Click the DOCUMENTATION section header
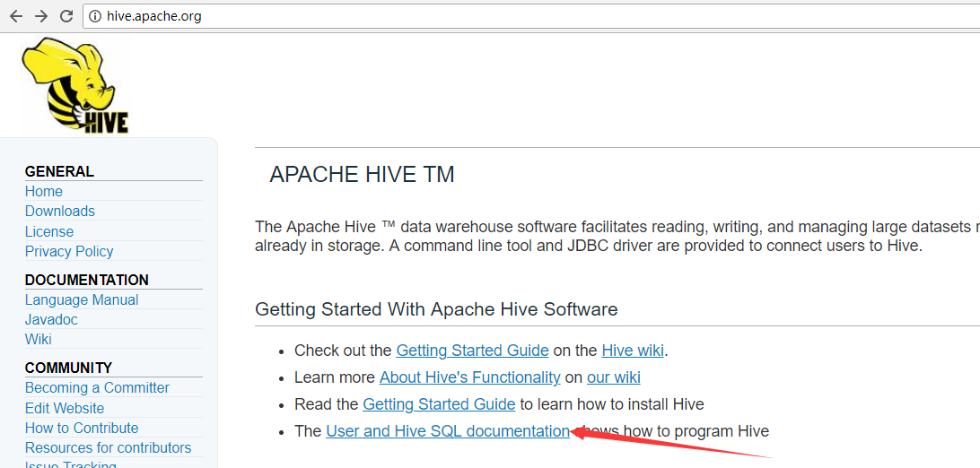This screenshot has height=468, width=980. tap(87, 280)
